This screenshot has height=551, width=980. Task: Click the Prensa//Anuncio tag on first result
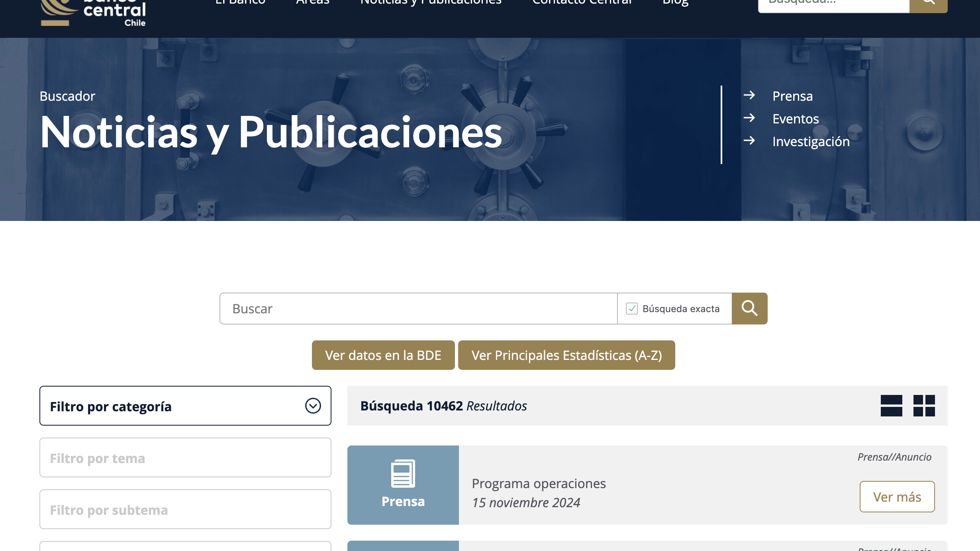[894, 457]
